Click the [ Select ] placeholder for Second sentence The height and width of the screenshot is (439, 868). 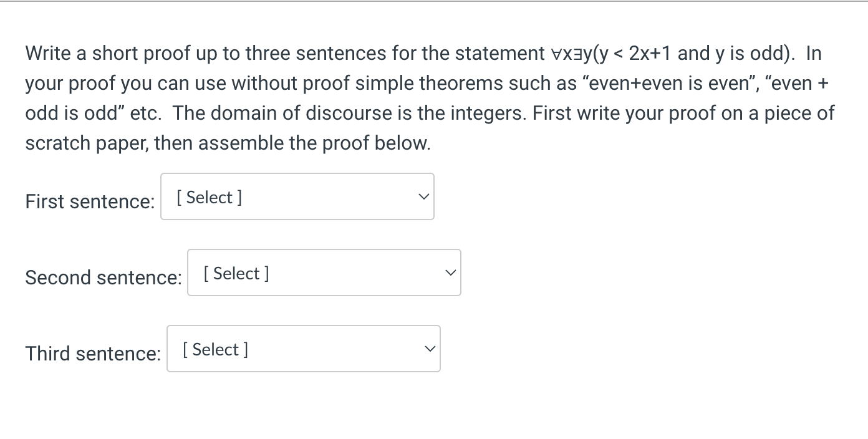[x=236, y=274]
